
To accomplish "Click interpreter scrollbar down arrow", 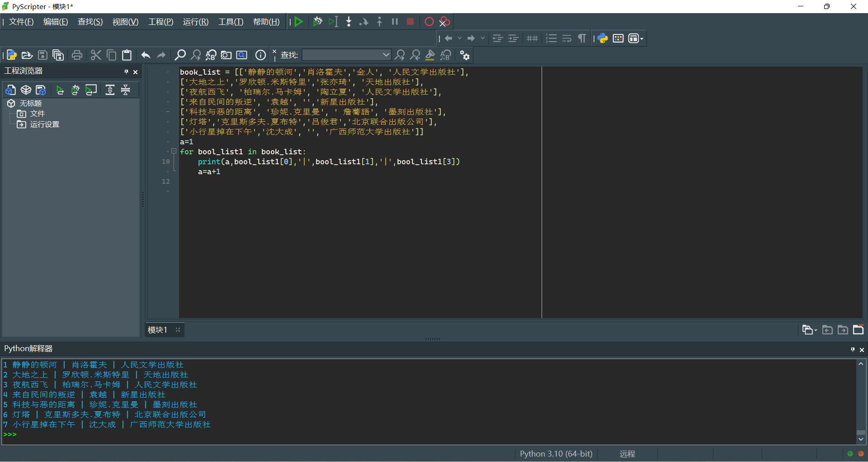I will [x=861, y=439].
